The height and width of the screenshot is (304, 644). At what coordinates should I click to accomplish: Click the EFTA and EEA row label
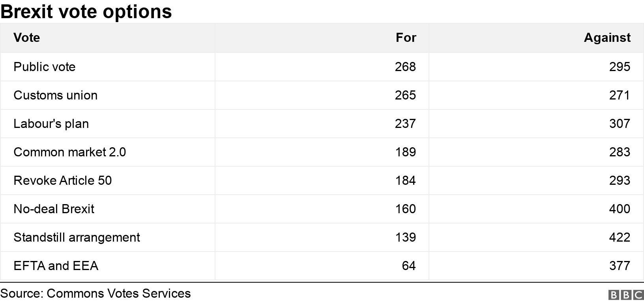[x=56, y=266]
